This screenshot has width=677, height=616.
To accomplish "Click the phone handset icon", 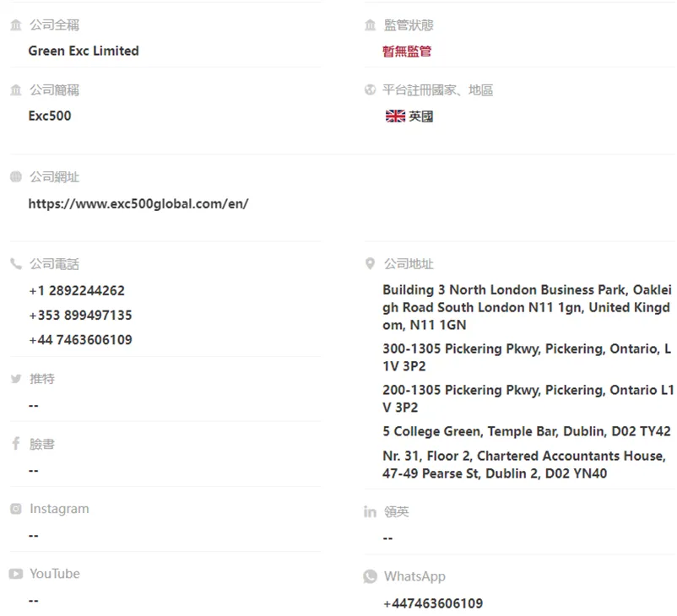I will [16, 264].
